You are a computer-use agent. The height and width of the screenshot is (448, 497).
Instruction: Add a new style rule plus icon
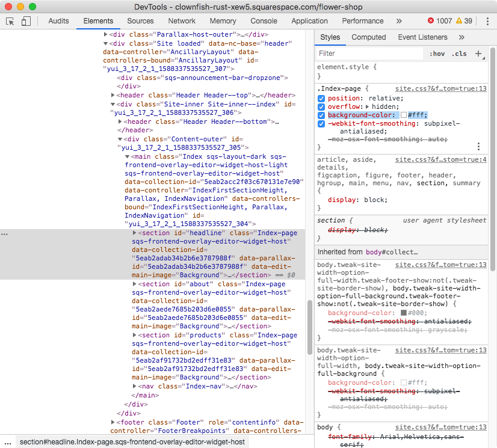coord(478,54)
